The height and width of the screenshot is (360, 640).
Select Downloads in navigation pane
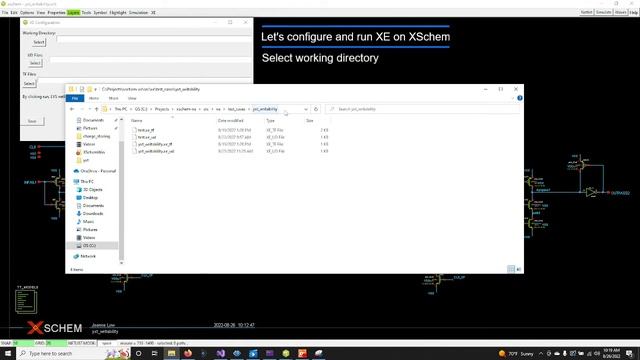[93, 213]
